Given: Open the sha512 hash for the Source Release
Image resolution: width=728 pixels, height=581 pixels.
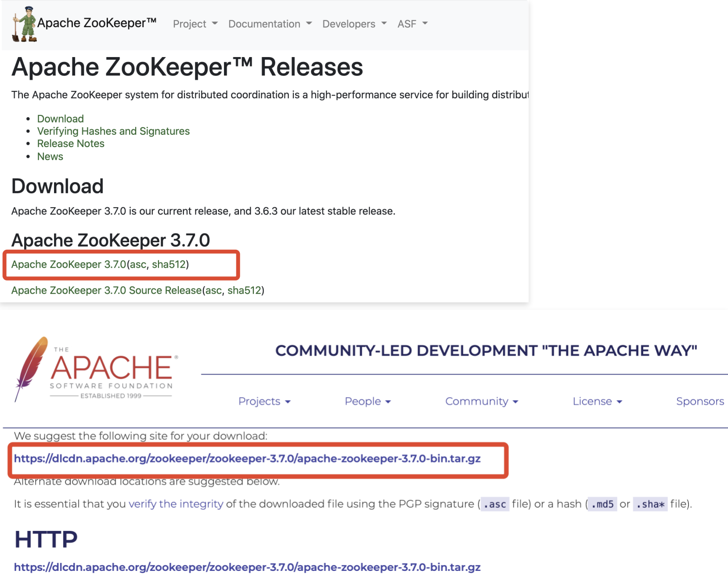Looking at the screenshot, I should (x=245, y=290).
